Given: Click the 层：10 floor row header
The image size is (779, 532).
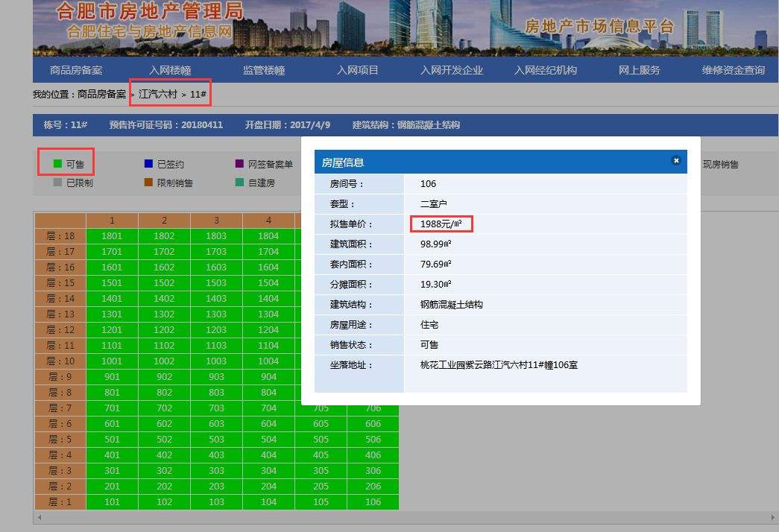Looking at the screenshot, I should [60, 361].
